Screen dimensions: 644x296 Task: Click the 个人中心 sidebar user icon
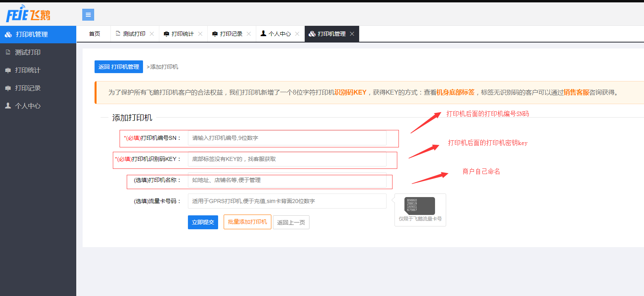tap(8, 106)
